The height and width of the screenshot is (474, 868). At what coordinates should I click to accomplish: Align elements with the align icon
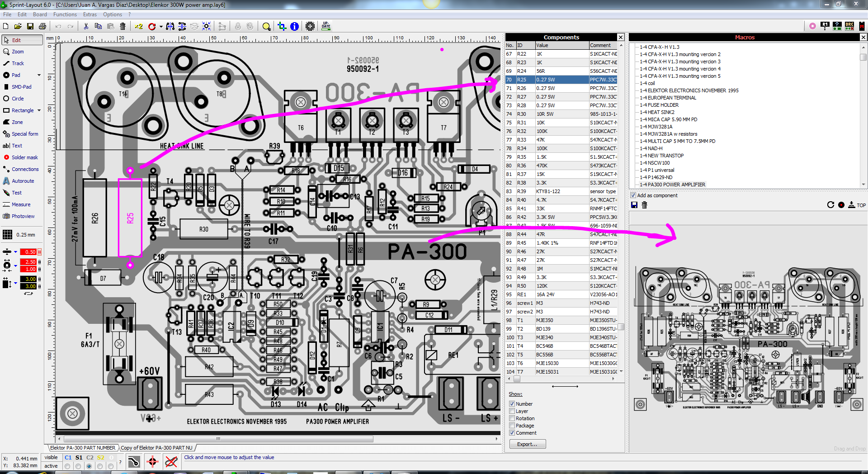point(182,26)
